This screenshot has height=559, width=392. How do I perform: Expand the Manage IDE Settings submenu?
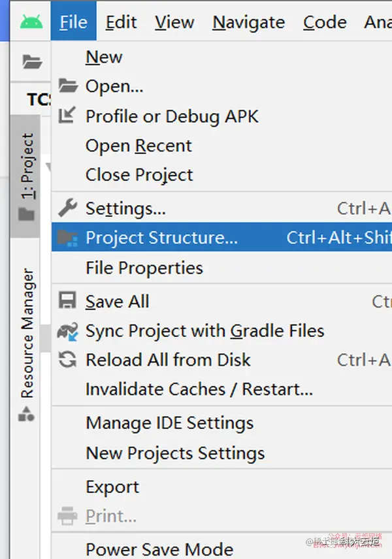[169, 423]
